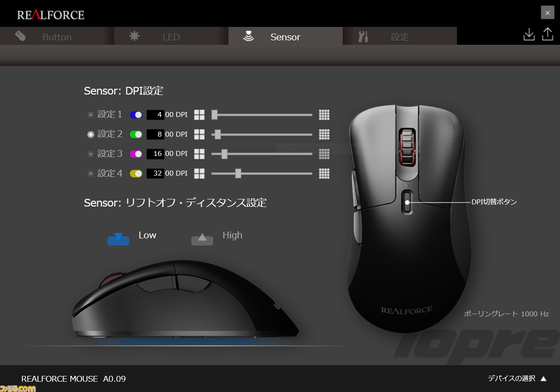This screenshot has height=392, width=560.
Task: Click the fine grid icon for 設定 3
Action: click(x=324, y=154)
